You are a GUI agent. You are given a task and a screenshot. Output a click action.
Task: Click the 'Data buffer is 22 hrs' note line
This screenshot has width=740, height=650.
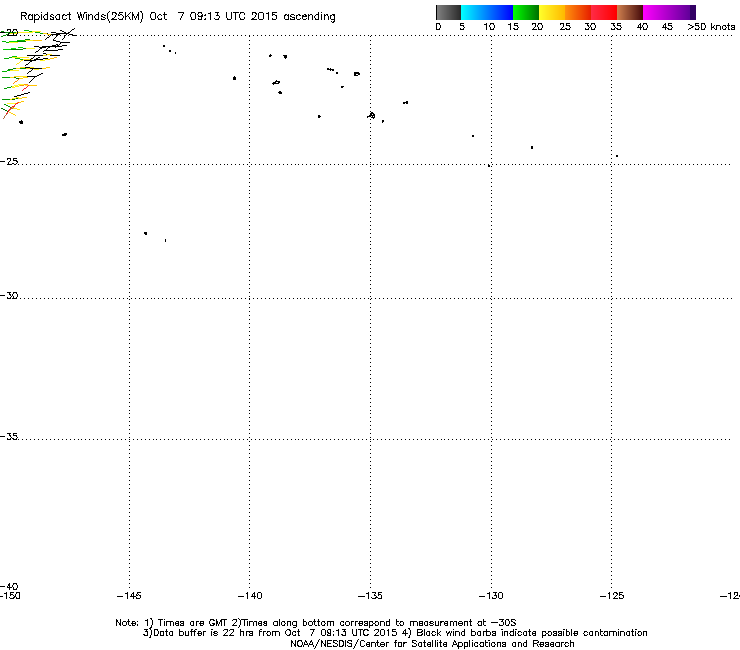tap(395, 633)
